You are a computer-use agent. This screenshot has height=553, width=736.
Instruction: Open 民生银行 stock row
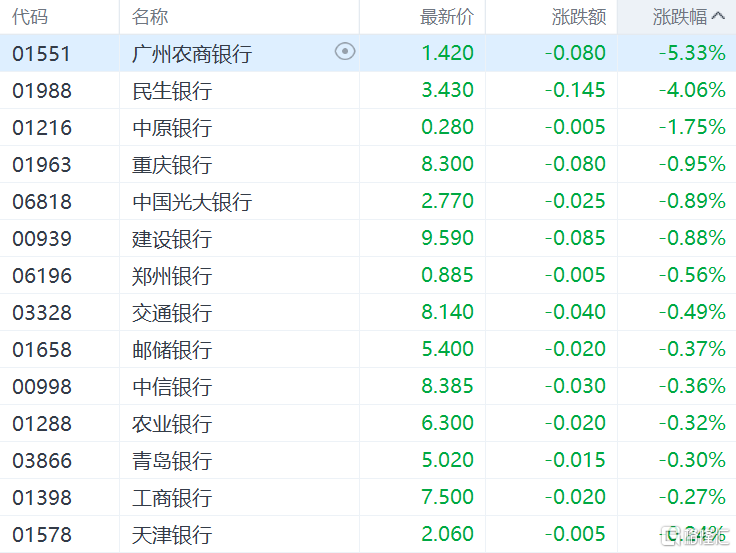(x=368, y=90)
